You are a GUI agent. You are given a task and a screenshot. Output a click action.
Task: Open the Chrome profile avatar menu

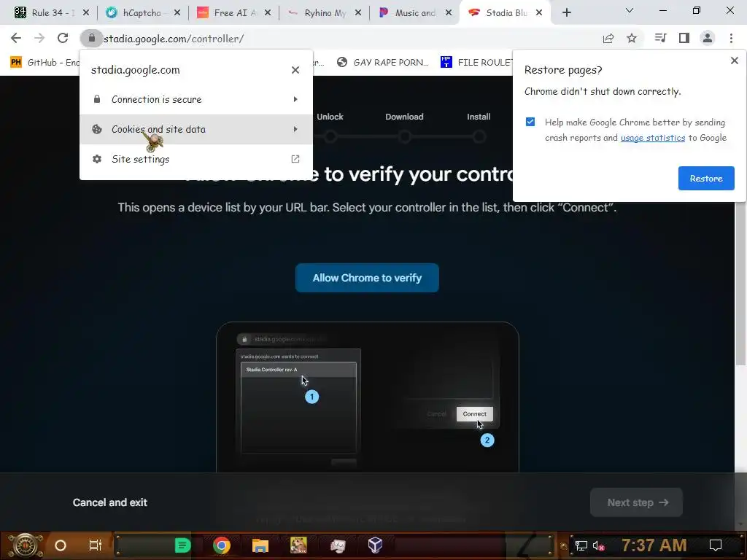pos(708,38)
